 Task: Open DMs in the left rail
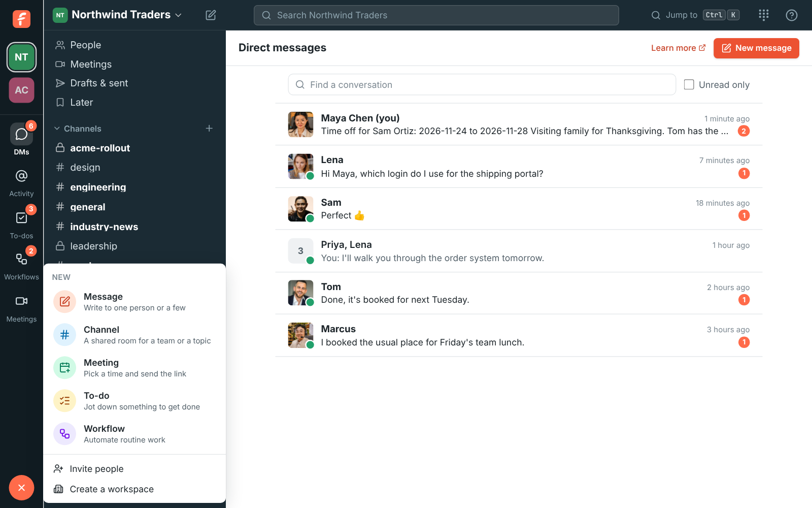[x=21, y=139]
